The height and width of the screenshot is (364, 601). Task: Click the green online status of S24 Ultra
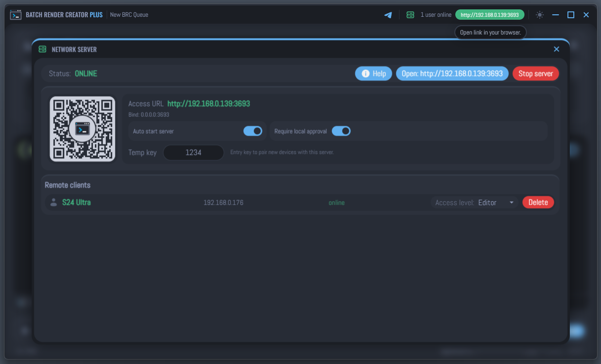point(337,203)
